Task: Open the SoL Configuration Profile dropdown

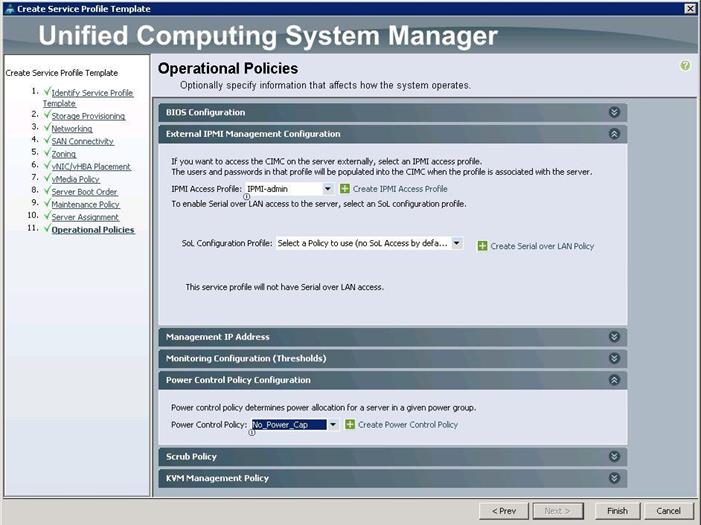Action: click(456, 243)
